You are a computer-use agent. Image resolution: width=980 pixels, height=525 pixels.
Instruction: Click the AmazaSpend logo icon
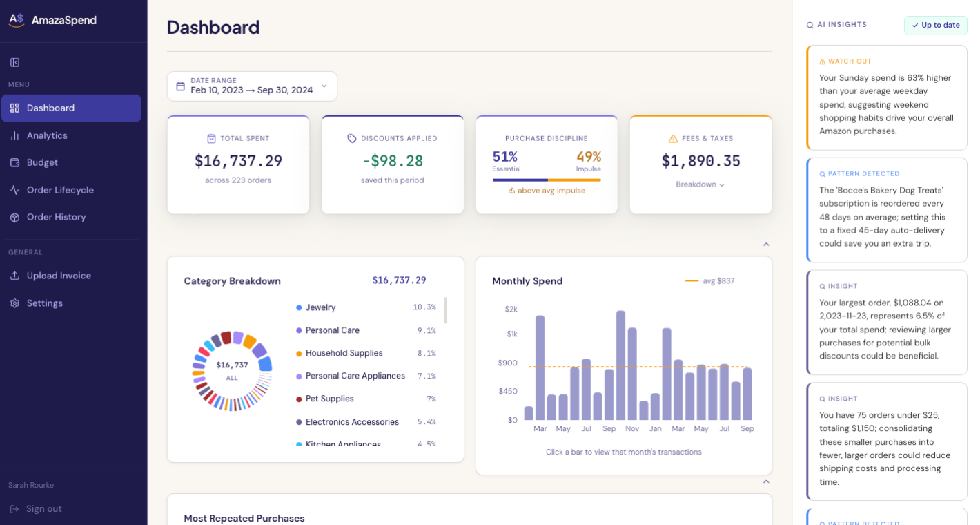pyautogui.click(x=16, y=20)
